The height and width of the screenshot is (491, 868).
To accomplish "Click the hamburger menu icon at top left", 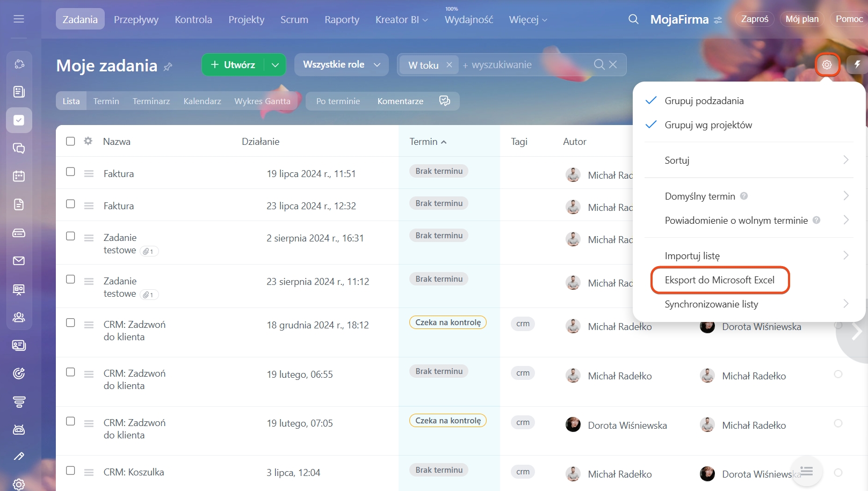I will tap(19, 19).
